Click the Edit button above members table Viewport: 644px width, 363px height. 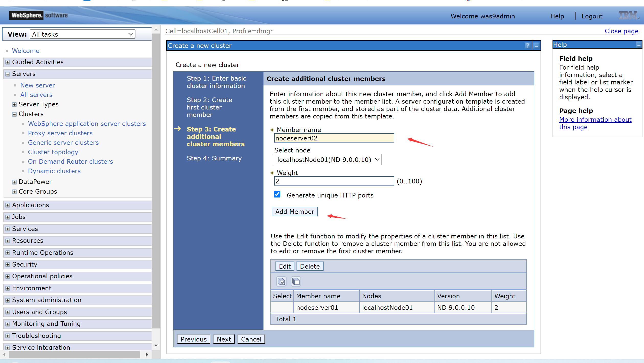(285, 266)
